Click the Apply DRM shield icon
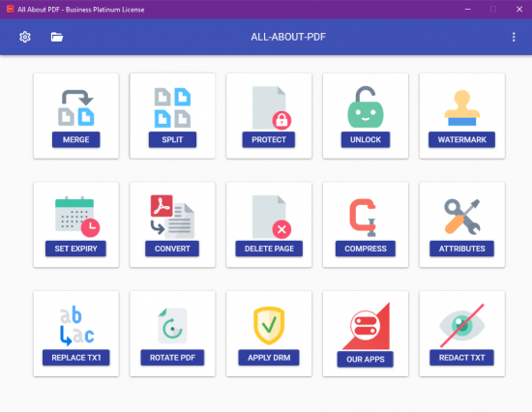This screenshot has height=412, width=532. pos(269,326)
